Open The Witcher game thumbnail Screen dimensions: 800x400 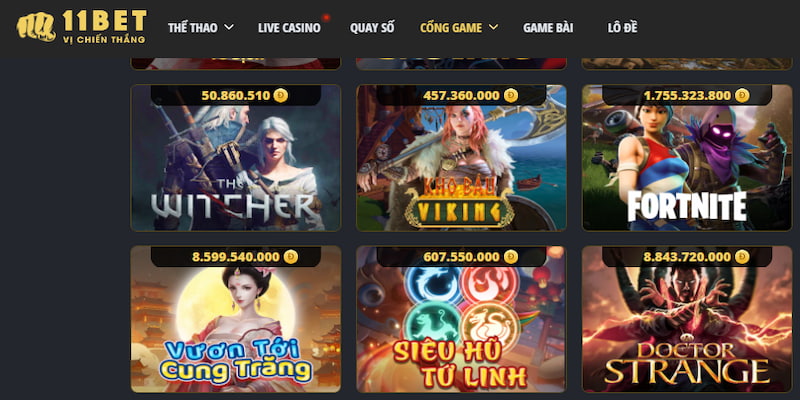236,158
